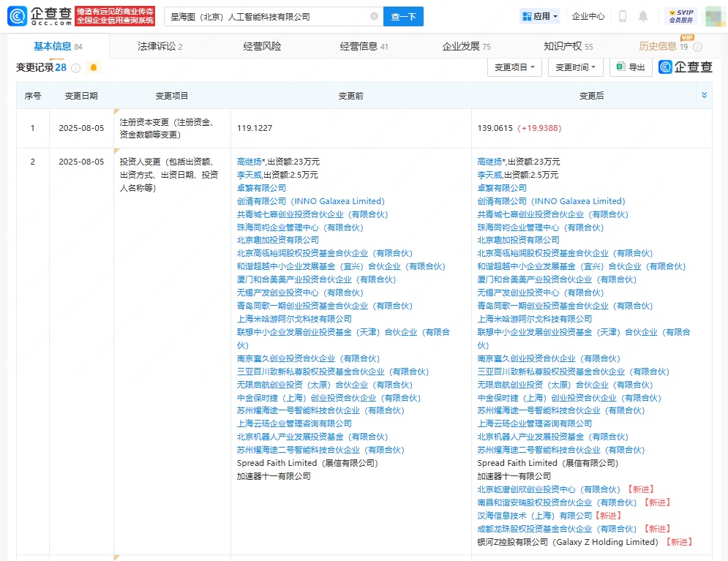
Task: Open the mobile phone icon in header
Action: (623, 16)
